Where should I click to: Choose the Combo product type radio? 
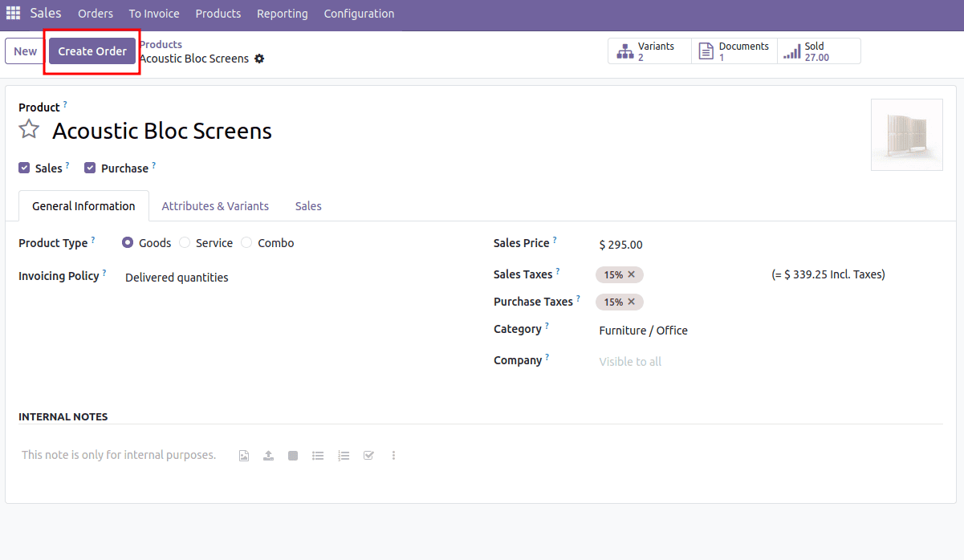tap(247, 243)
